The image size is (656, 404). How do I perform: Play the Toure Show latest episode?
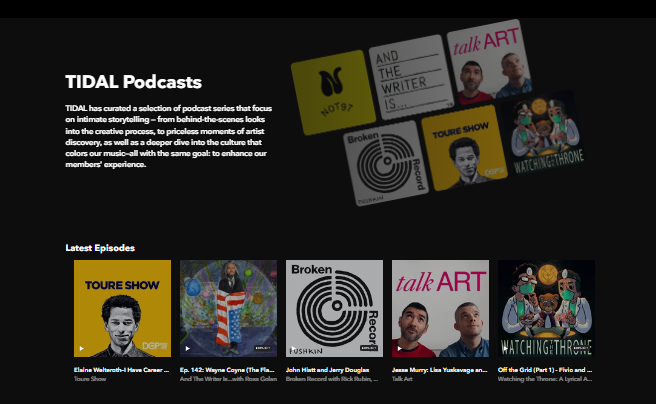82,348
